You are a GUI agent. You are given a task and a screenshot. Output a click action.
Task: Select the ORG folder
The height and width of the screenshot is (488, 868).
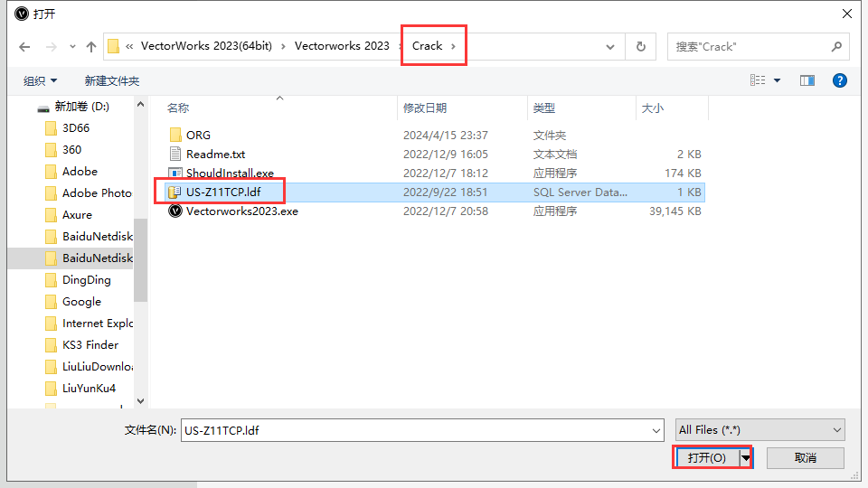[198, 135]
